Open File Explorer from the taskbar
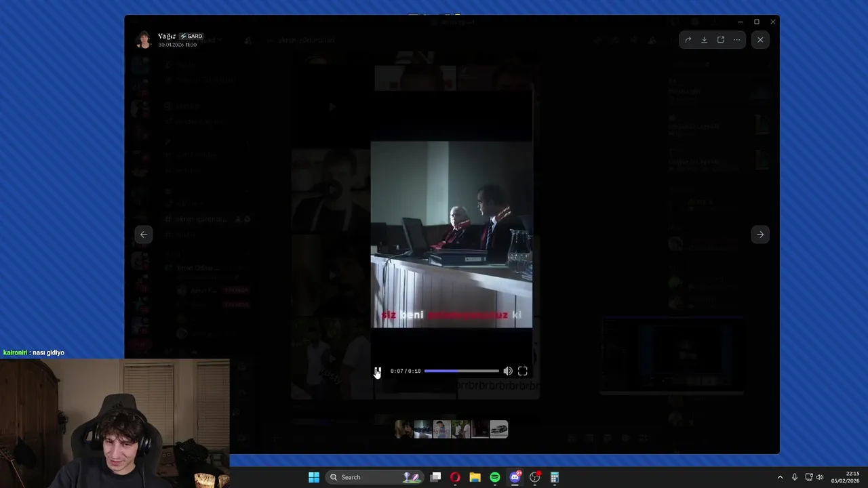The height and width of the screenshot is (488, 868). click(475, 477)
